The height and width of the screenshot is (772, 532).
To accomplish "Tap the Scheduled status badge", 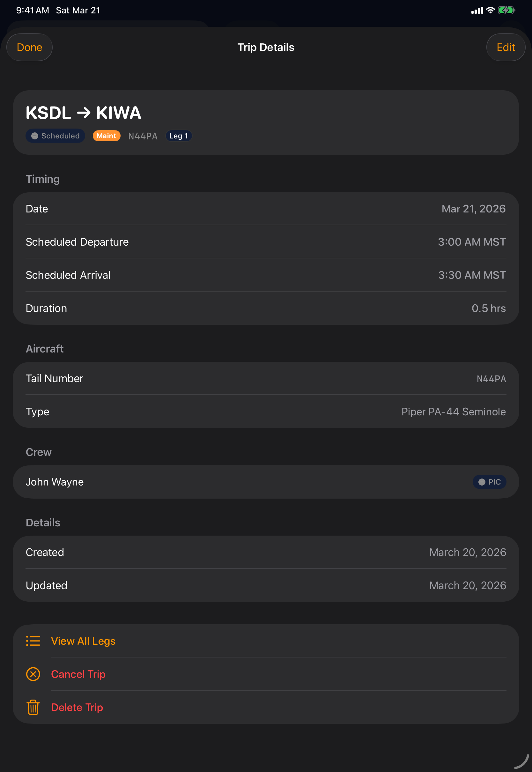I will (x=55, y=136).
